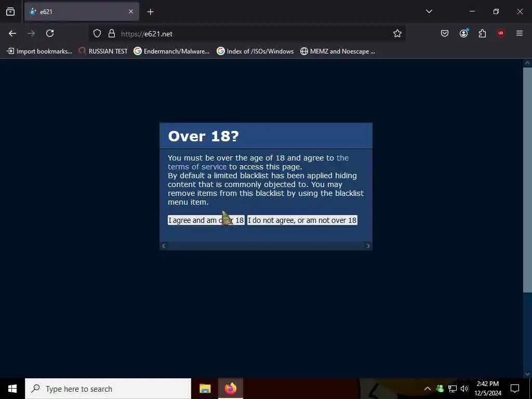Click dialog horizontal scrollbar right arrow
The height and width of the screenshot is (399, 532).
[368, 246]
